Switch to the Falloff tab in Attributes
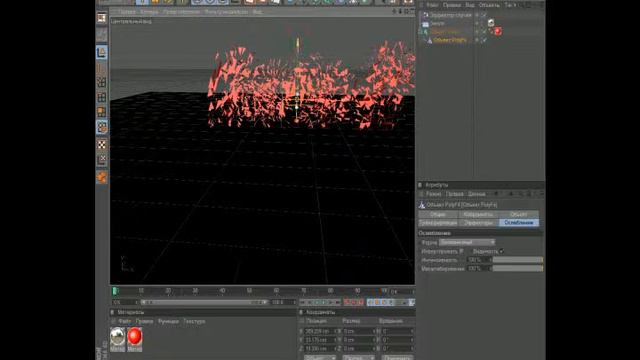The width and height of the screenshot is (640, 360). tap(519, 223)
